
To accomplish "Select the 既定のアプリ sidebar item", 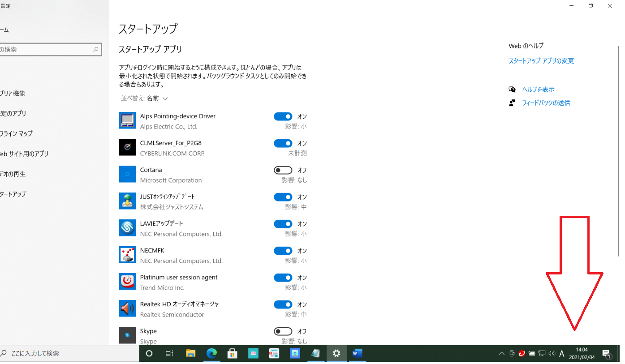I will tap(54, 114).
